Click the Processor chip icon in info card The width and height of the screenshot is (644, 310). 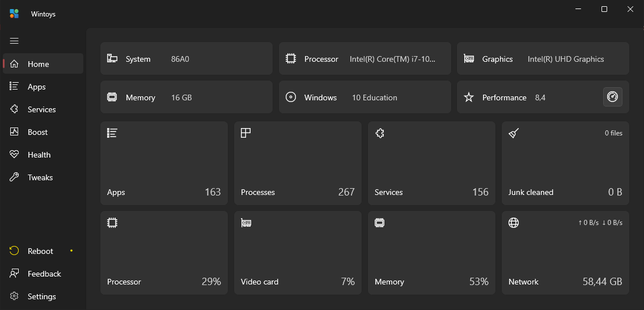coord(291,58)
